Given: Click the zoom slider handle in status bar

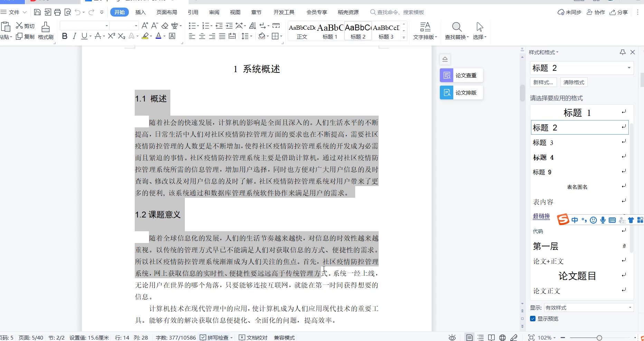Looking at the screenshot, I should pyautogui.click(x=599, y=338).
